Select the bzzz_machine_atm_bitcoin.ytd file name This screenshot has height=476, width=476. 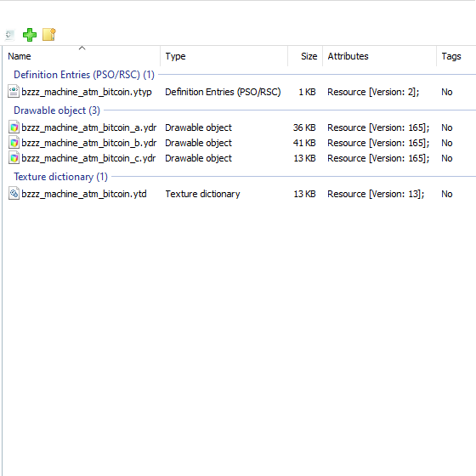click(84, 194)
